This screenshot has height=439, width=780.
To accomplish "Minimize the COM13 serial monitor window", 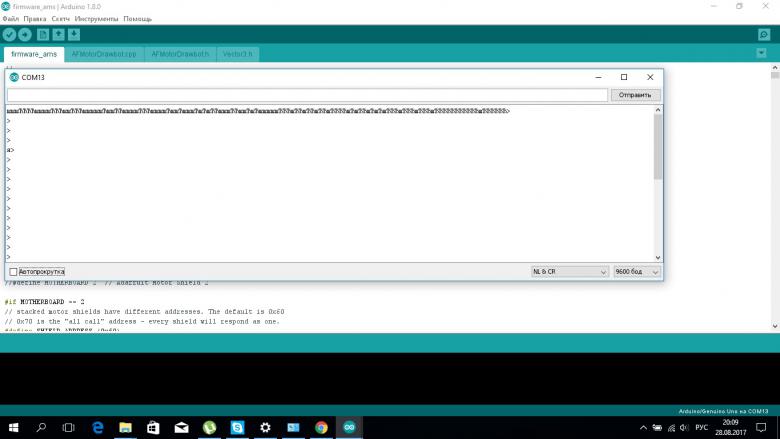I will [598, 77].
